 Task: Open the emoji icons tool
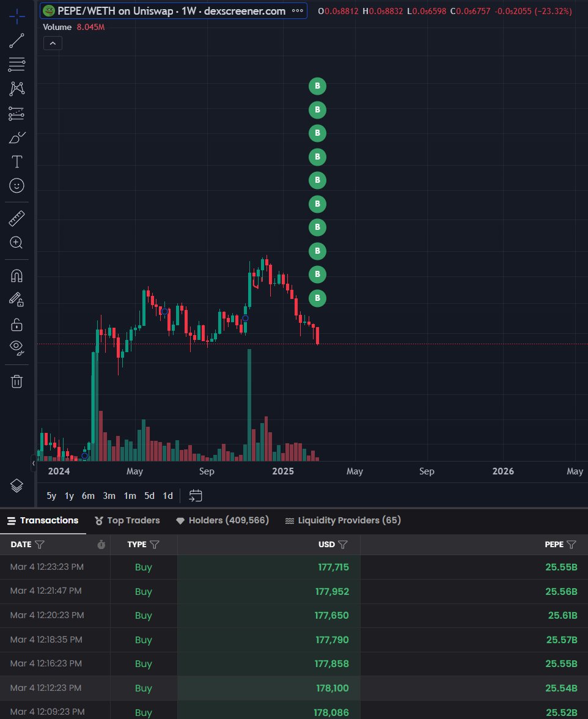pyautogui.click(x=17, y=186)
